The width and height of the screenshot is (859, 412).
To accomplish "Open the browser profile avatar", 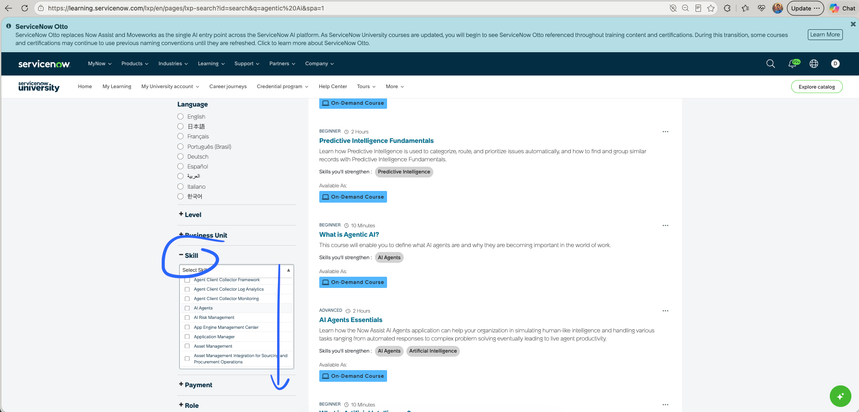I will [777, 8].
